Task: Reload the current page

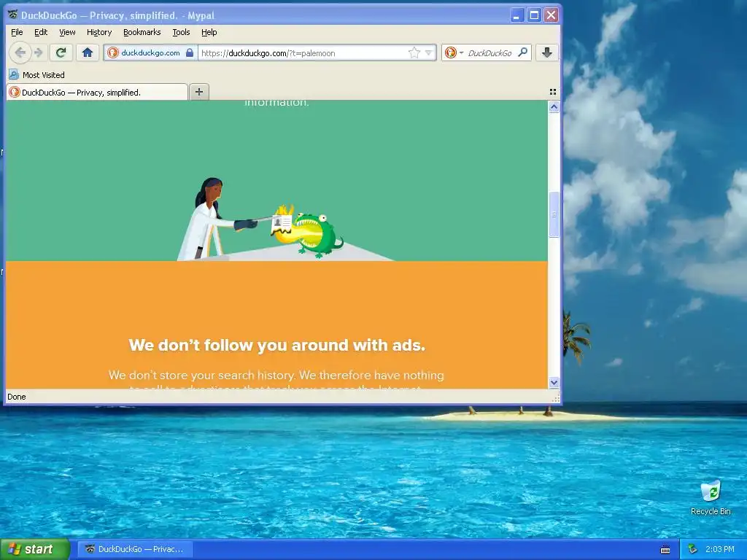Action: tap(61, 52)
